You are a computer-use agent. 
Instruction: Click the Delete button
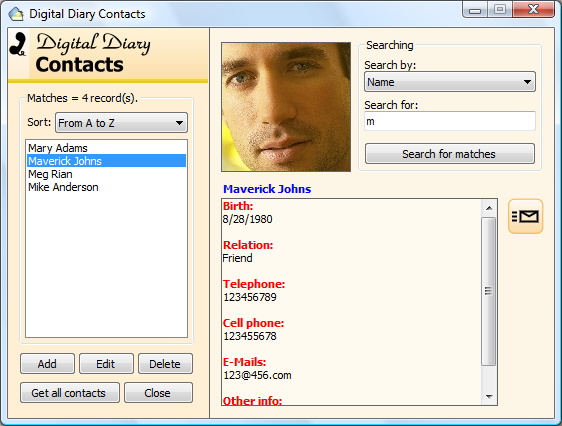[x=165, y=364]
